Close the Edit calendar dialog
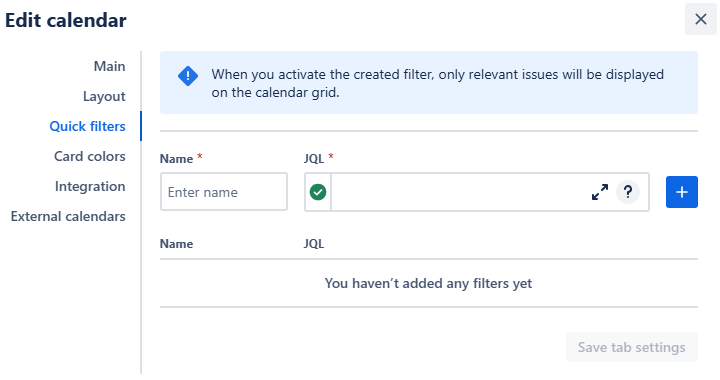The height and width of the screenshot is (380, 720). pyautogui.click(x=700, y=19)
